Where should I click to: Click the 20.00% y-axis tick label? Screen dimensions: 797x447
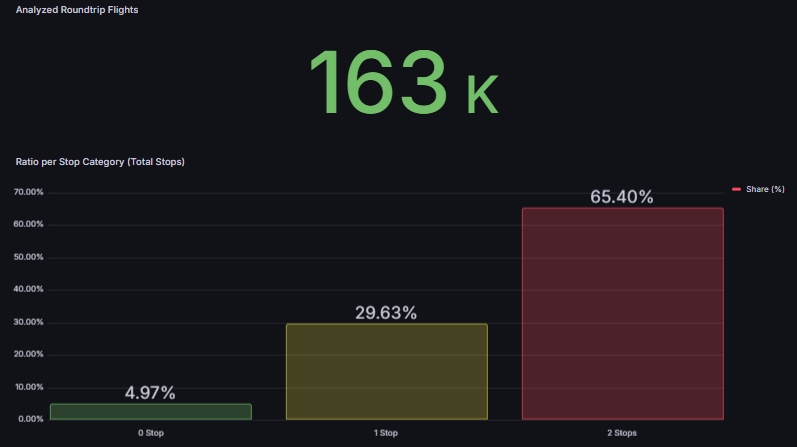point(29,354)
